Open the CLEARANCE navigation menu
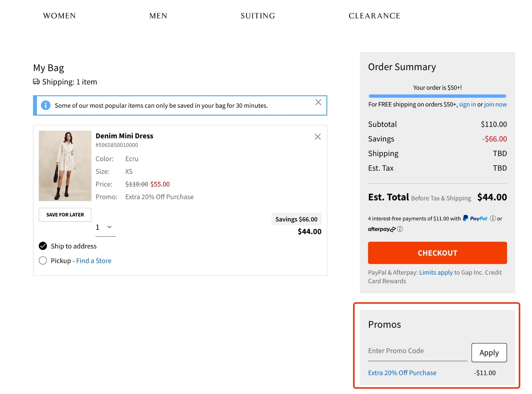The height and width of the screenshot is (394, 532). pyautogui.click(x=374, y=16)
